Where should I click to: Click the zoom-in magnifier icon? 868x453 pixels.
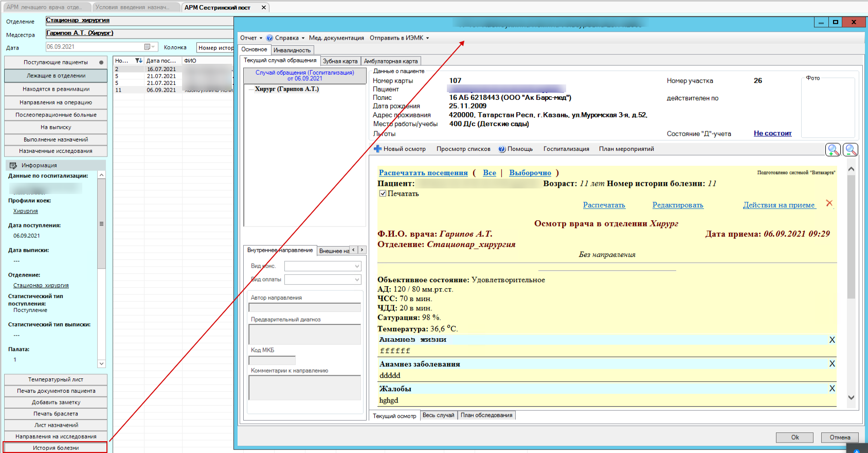pyautogui.click(x=833, y=150)
